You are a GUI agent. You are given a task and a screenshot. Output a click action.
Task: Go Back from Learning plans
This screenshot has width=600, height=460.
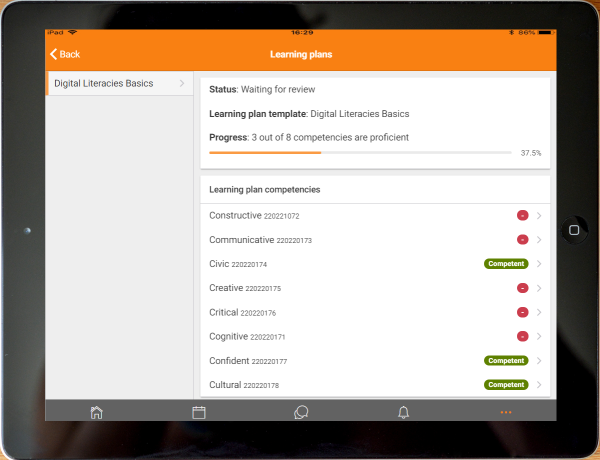pos(65,54)
